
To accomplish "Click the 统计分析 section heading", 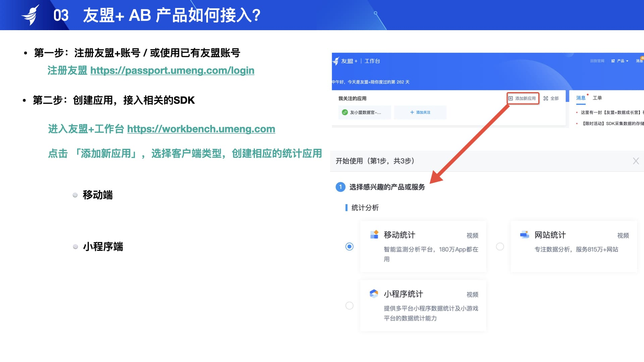I will click(365, 208).
